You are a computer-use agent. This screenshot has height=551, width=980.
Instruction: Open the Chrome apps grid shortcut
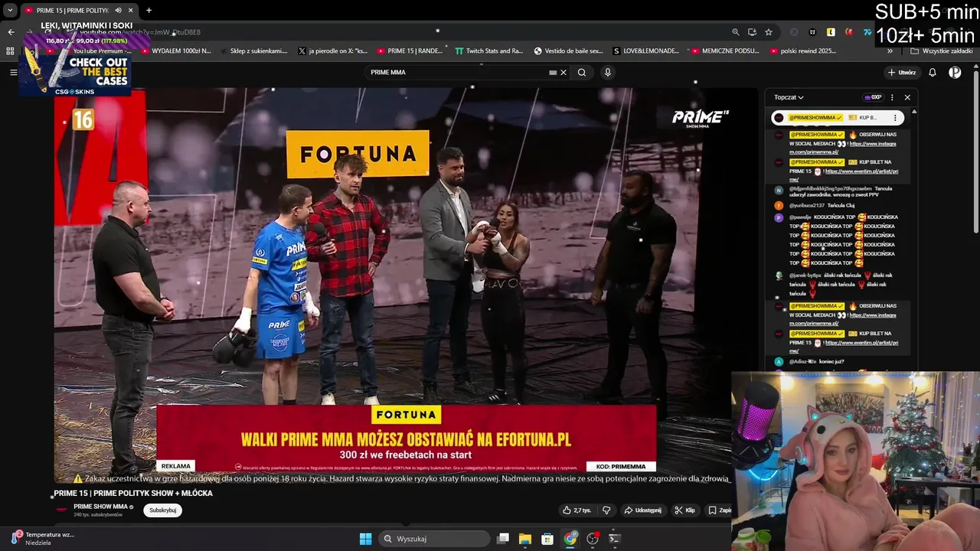[x=10, y=51]
